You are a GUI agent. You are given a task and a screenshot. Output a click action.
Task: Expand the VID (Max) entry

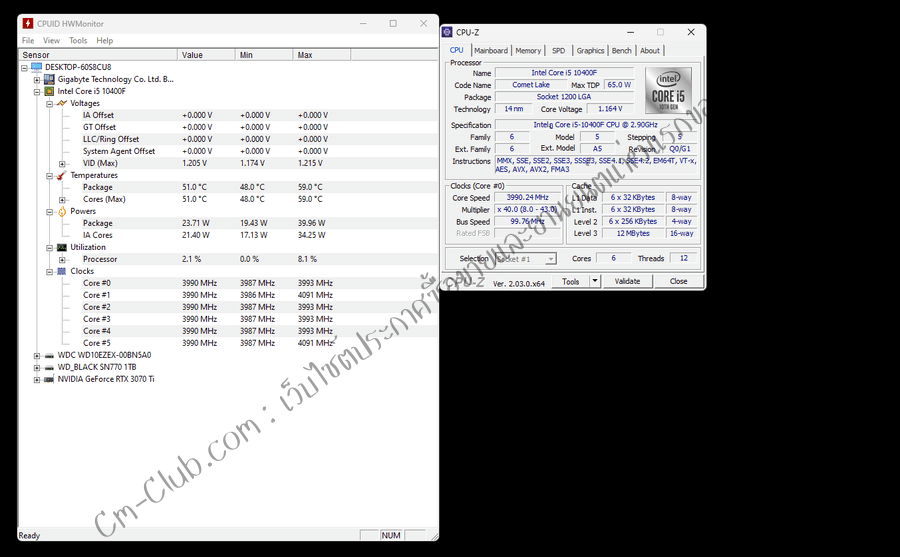pyautogui.click(x=62, y=164)
